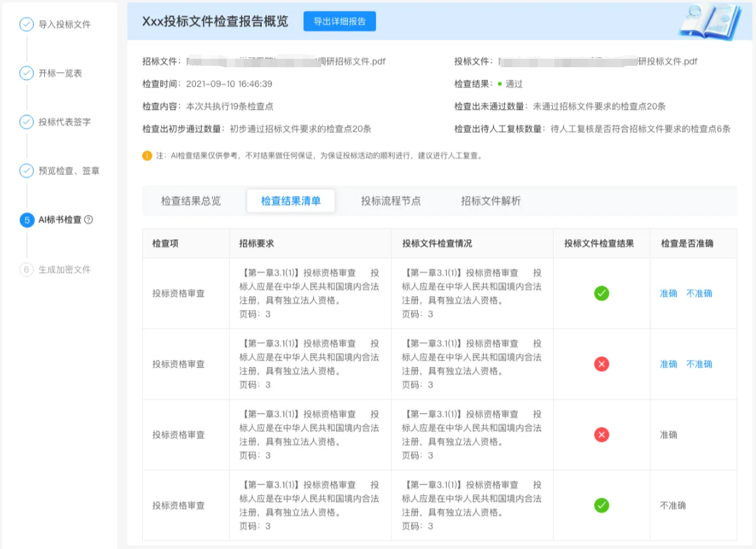Viewport: 756px width, 549px height.
Task: Go to the 导入投标文件 step
Action: pyautogui.click(x=64, y=24)
